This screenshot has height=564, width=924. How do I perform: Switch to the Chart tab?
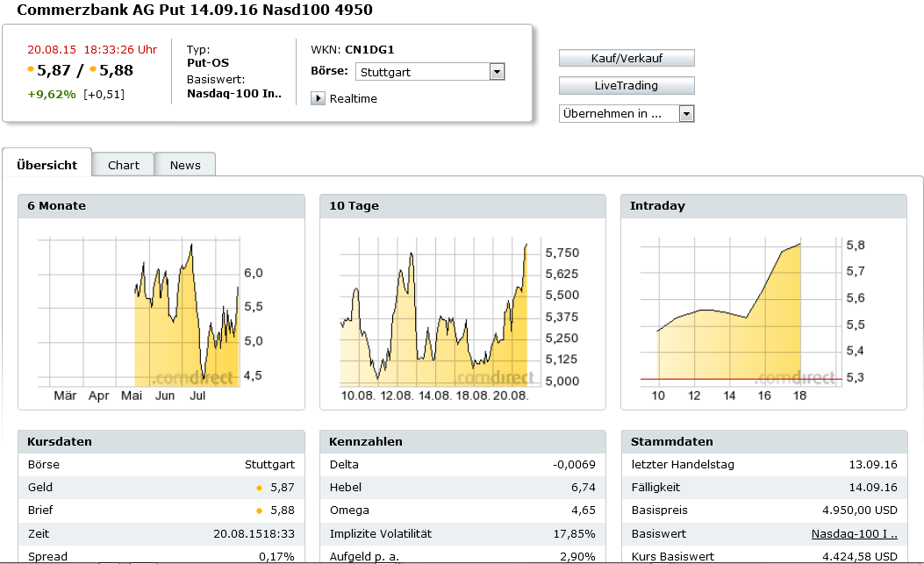coord(124,165)
